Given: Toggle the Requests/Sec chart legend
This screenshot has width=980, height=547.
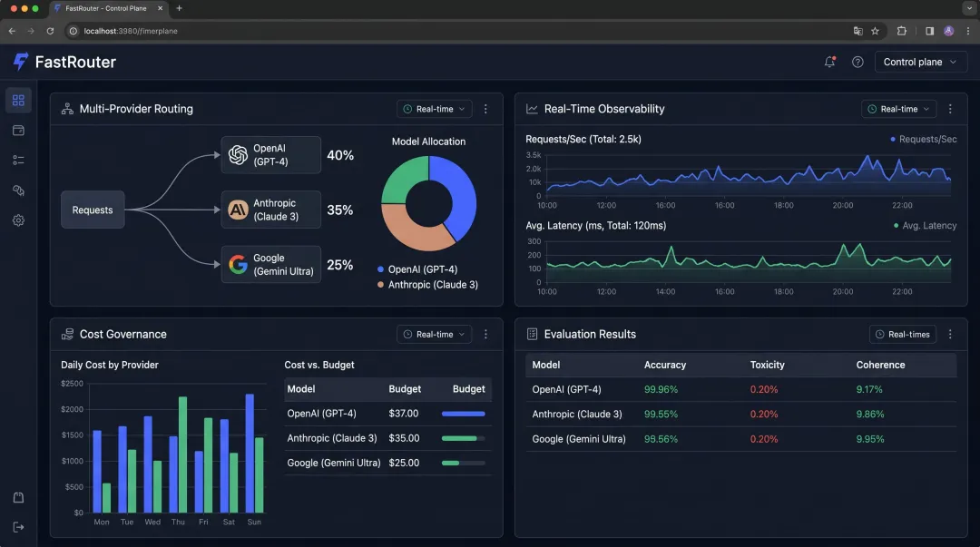Looking at the screenshot, I should (x=923, y=140).
